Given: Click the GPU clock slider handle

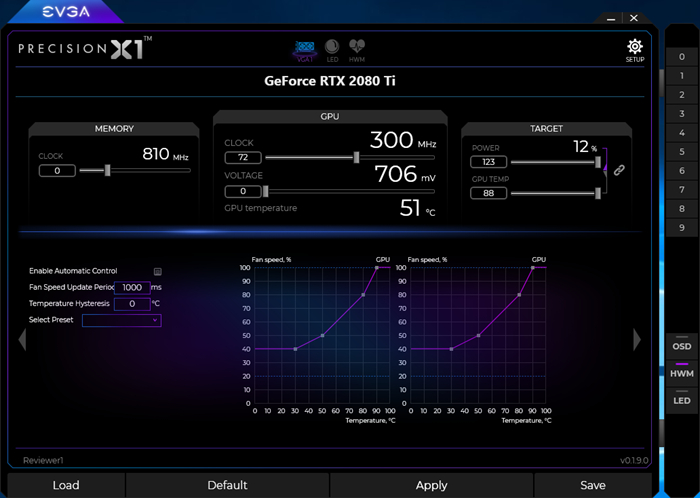Looking at the screenshot, I should (x=356, y=157).
